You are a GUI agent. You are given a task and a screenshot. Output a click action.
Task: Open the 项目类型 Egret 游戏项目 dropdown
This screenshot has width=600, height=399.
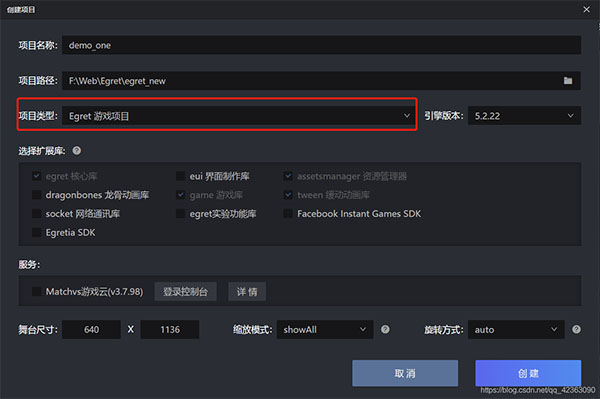[x=238, y=116]
